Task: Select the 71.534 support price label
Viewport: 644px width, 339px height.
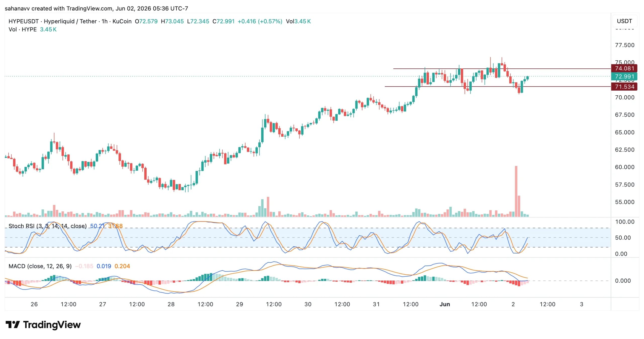Action: pyautogui.click(x=624, y=87)
